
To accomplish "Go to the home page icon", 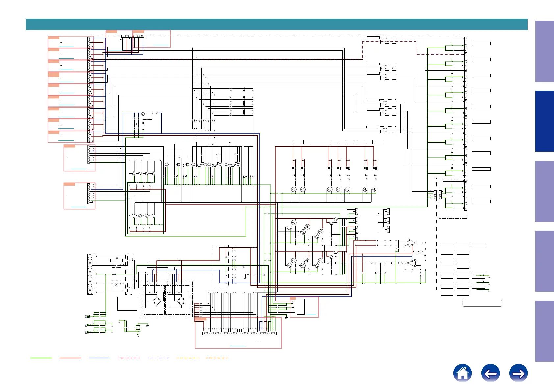I will coord(462,373).
